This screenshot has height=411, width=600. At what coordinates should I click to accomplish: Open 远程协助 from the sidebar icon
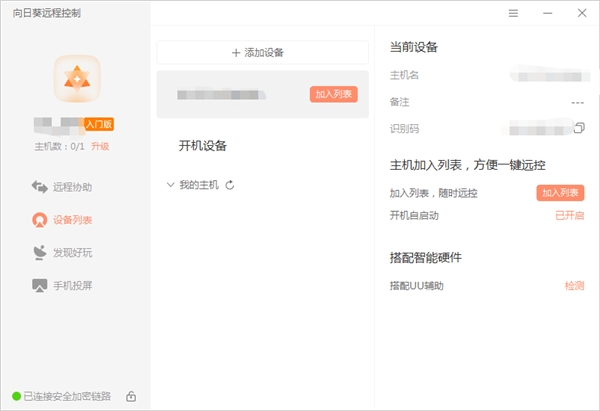(40, 187)
